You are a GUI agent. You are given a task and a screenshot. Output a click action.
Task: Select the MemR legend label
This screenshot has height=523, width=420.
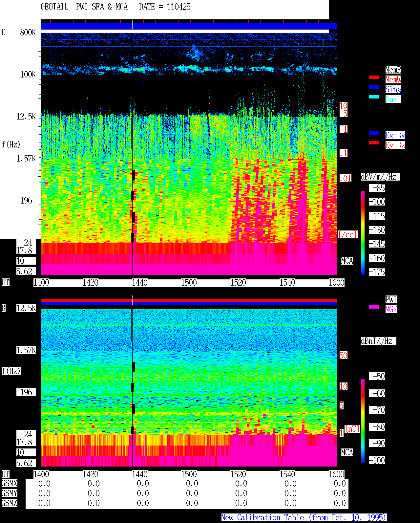pos(393,70)
